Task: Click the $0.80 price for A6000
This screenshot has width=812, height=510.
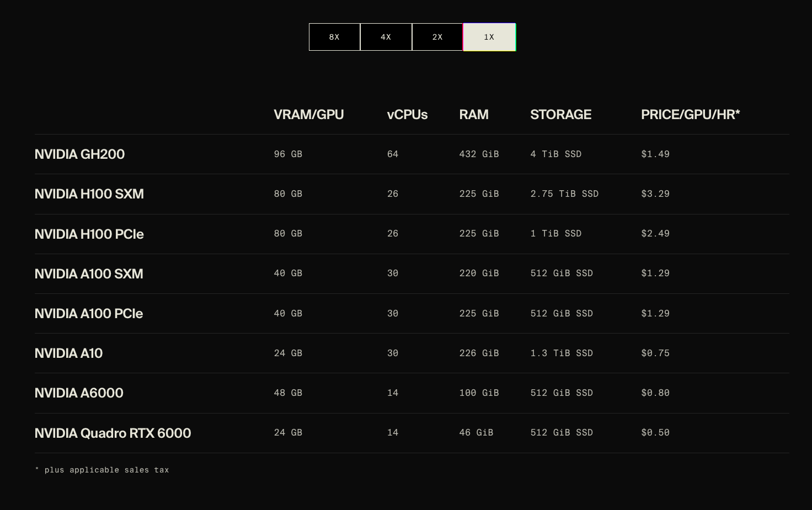Action: pyautogui.click(x=655, y=393)
